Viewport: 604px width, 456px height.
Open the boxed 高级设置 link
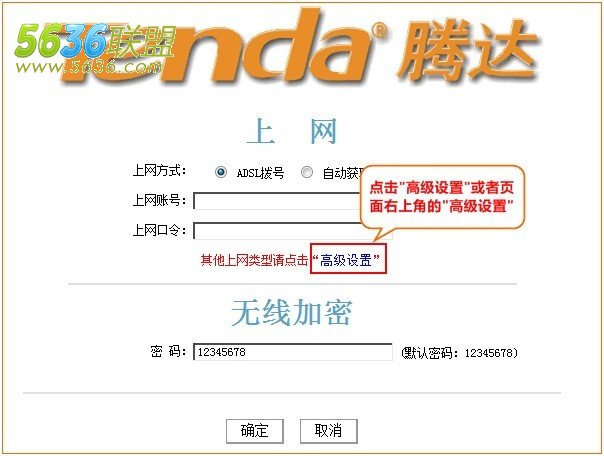pyautogui.click(x=348, y=259)
